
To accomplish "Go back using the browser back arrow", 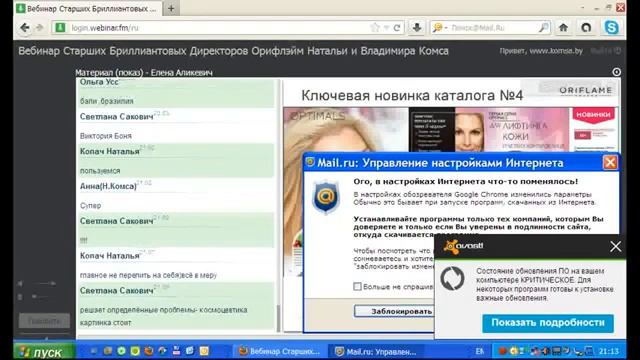I will pyautogui.click(x=25, y=28).
